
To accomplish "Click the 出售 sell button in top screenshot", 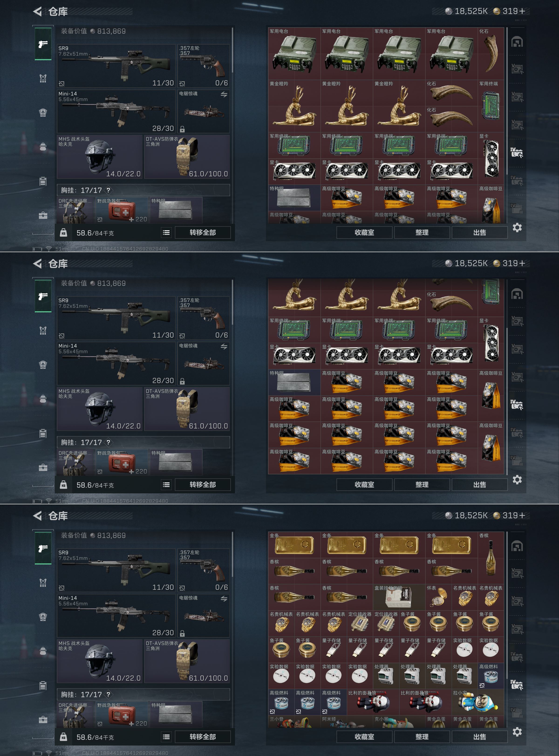I will point(480,233).
